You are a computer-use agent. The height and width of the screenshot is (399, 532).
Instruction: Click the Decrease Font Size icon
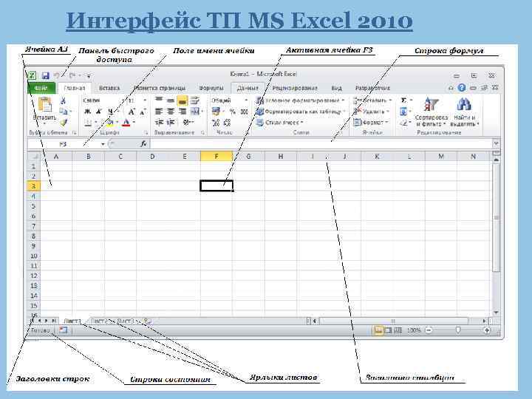coord(143,112)
